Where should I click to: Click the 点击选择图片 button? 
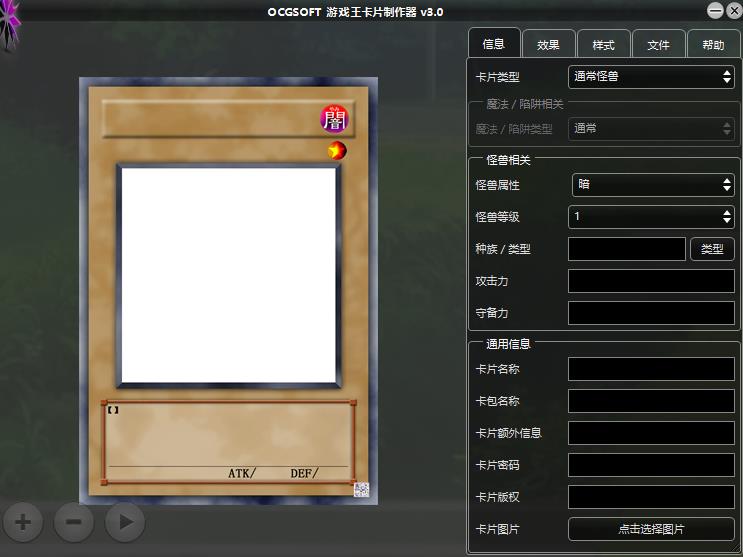[x=651, y=529]
